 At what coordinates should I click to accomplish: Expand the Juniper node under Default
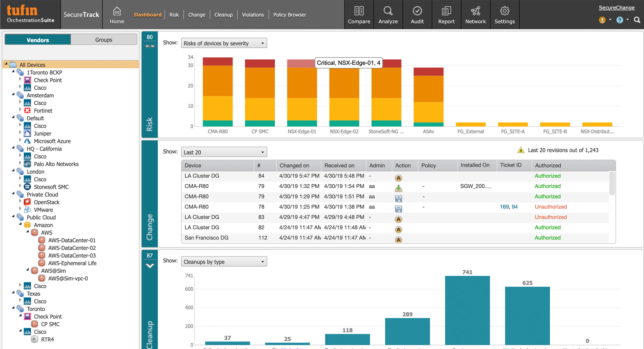click(20, 133)
